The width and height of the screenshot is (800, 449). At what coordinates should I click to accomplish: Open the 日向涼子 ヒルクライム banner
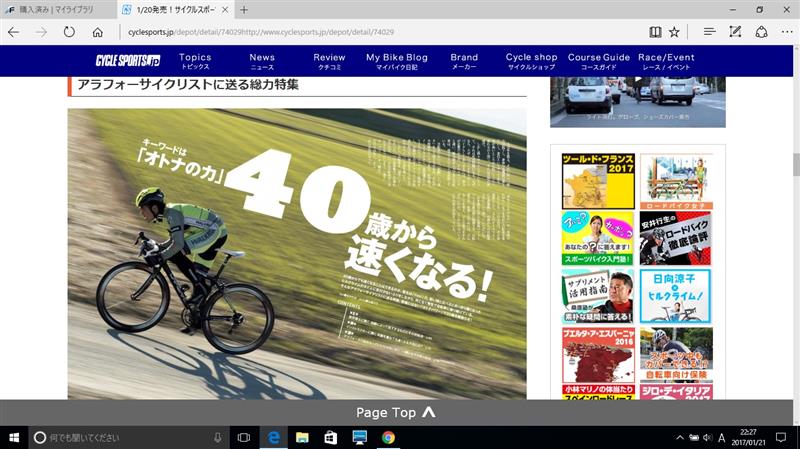coord(676,296)
